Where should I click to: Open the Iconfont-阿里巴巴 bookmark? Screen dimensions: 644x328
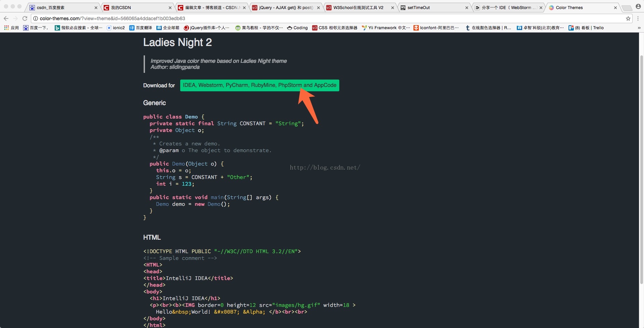pos(436,28)
